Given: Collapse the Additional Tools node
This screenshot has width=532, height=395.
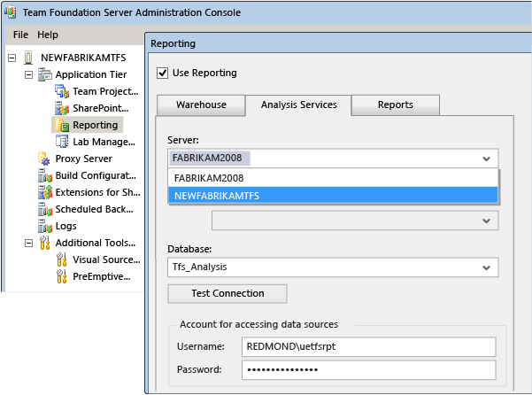Looking at the screenshot, I should 29,243.
